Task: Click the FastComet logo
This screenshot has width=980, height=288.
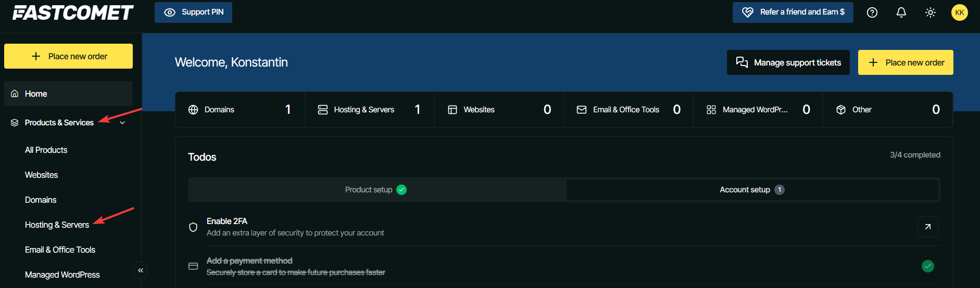Action: [73, 12]
